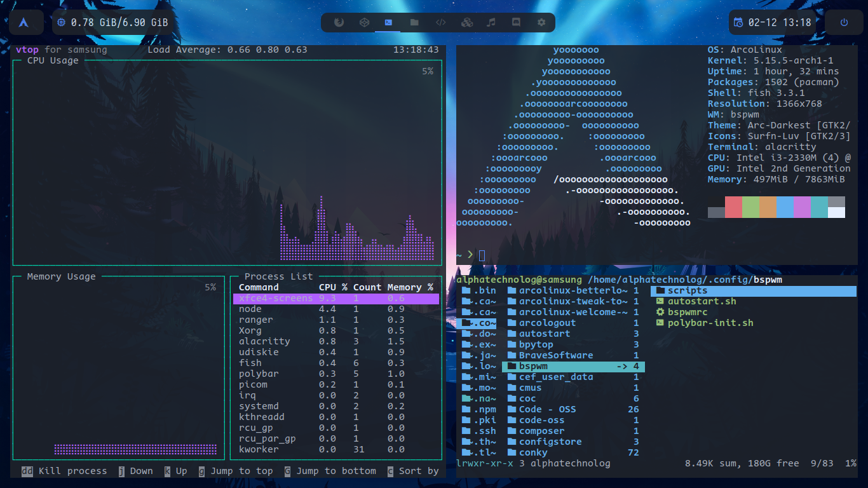Click the gear icon next to bspwmrc
This screenshot has width=868, height=488.
(x=660, y=312)
